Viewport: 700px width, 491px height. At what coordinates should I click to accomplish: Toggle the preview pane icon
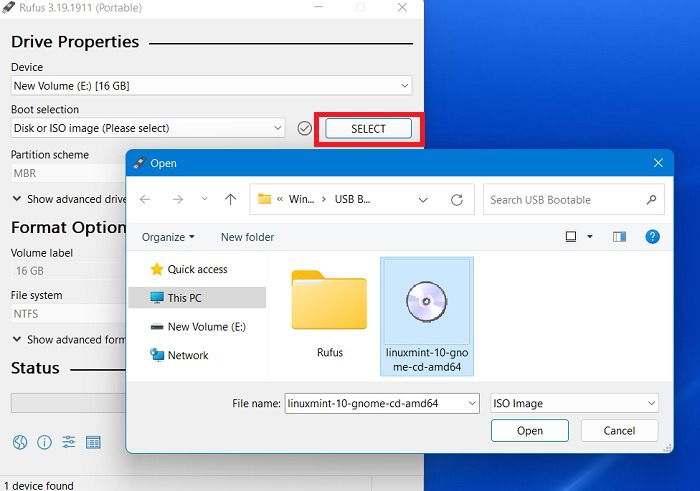click(x=619, y=237)
